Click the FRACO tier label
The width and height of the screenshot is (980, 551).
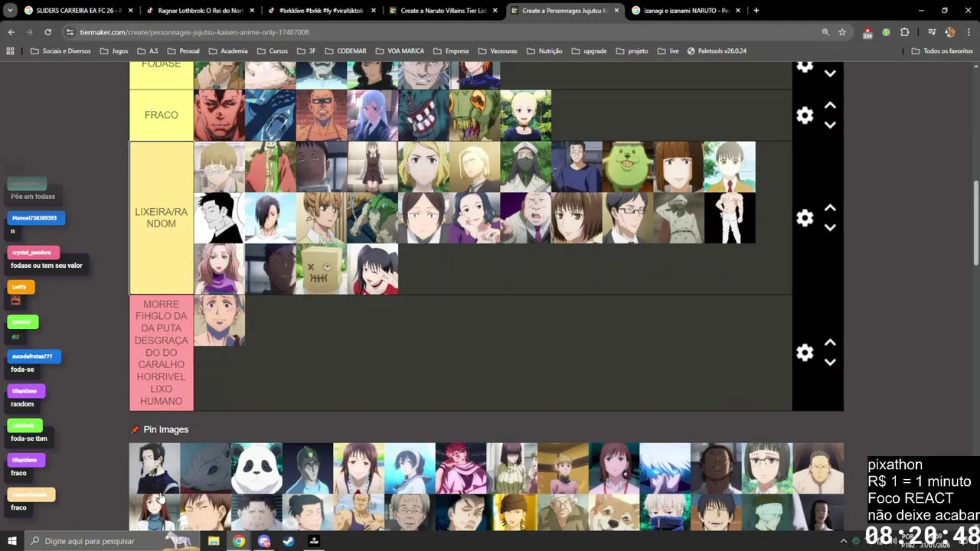pyautogui.click(x=162, y=115)
